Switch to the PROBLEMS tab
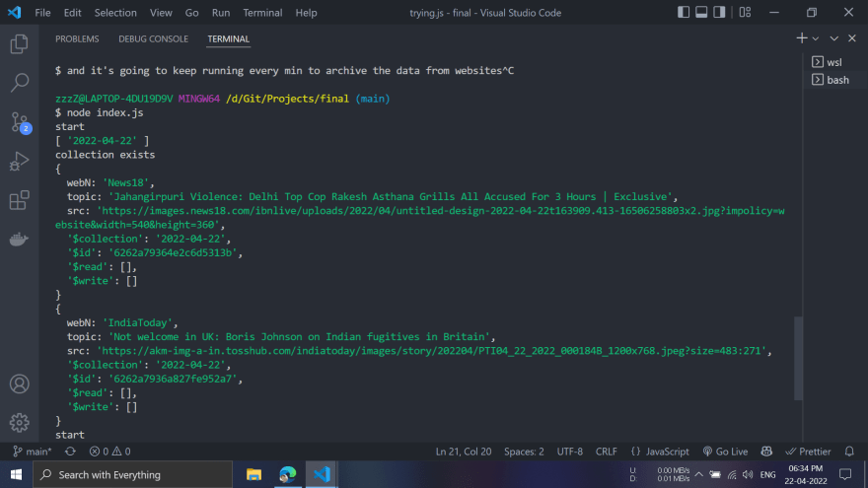 point(77,38)
